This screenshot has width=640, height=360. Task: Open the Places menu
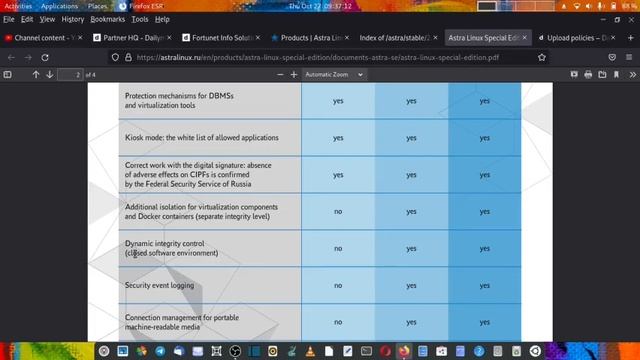pos(97,6)
